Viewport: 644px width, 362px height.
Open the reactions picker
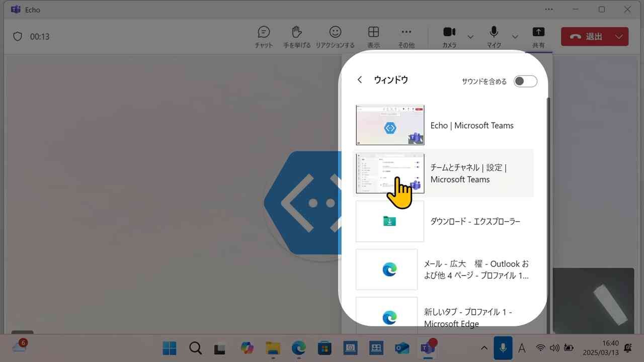[x=334, y=33]
